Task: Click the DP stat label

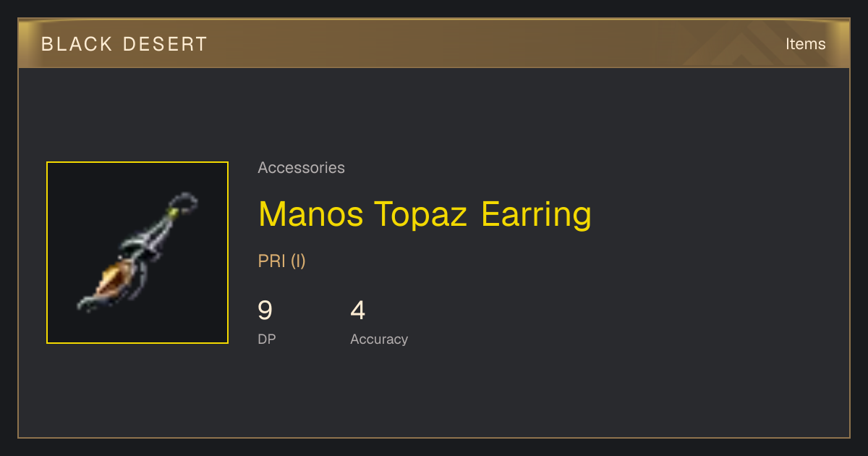Action: click(x=267, y=339)
